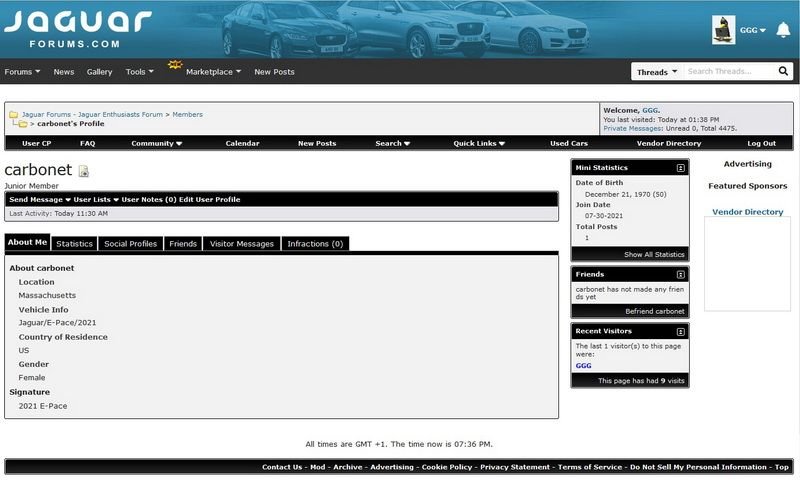Click the folder icon in breadcrumb

14,115
